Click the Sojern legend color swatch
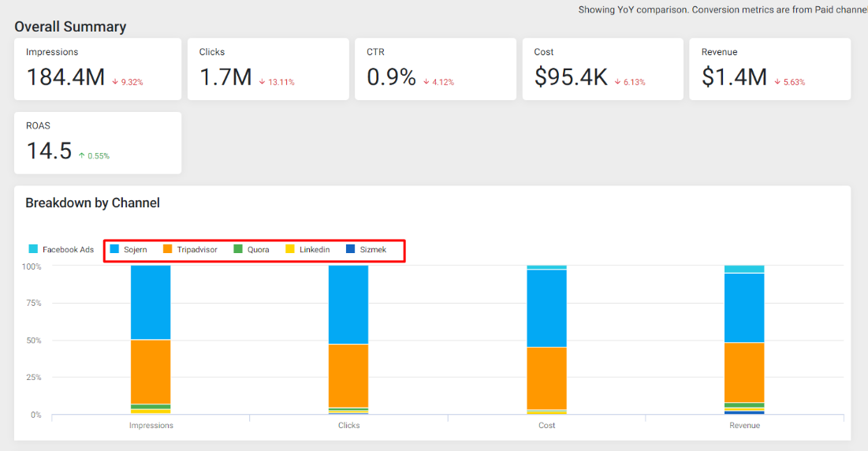The image size is (868, 451). [x=114, y=249]
